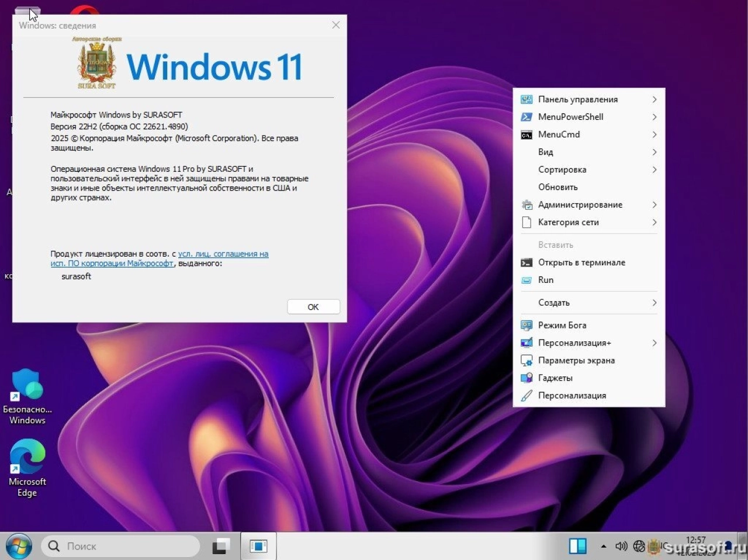Expand the Сортировка submenu
The height and width of the screenshot is (560, 748).
coord(589,170)
